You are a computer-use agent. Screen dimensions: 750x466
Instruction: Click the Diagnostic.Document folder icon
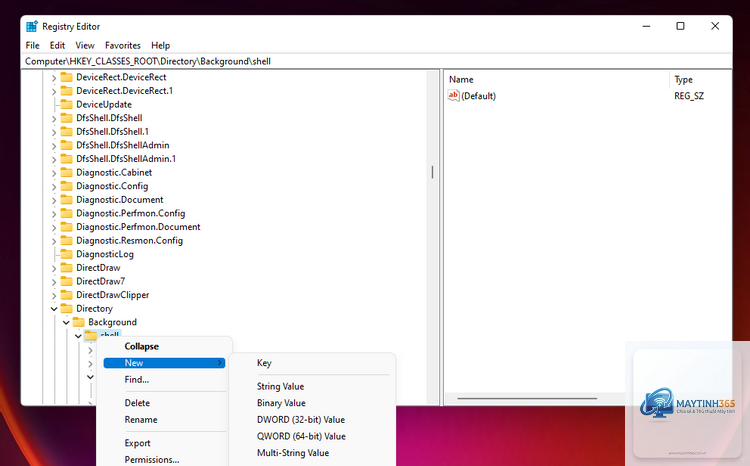pyautogui.click(x=66, y=200)
